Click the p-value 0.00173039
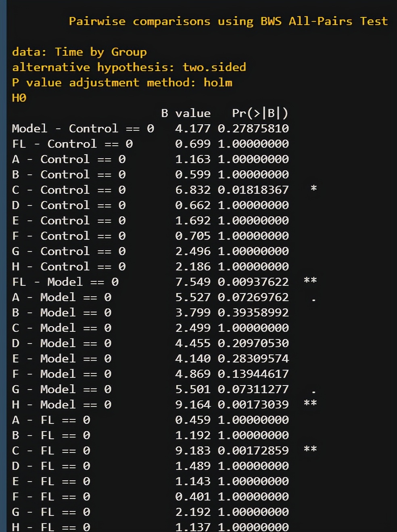Image resolution: width=397 pixels, height=532 pixels. pyautogui.click(x=253, y=405)
